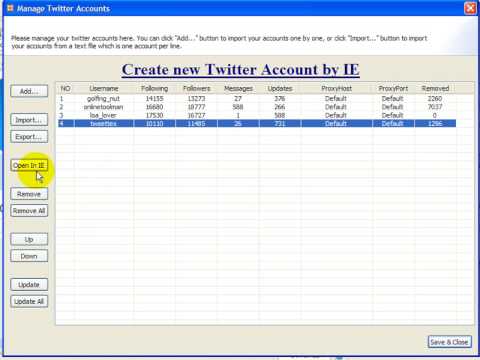Click Followers value 16727
The image size is (480, 360).
point(196,115)
